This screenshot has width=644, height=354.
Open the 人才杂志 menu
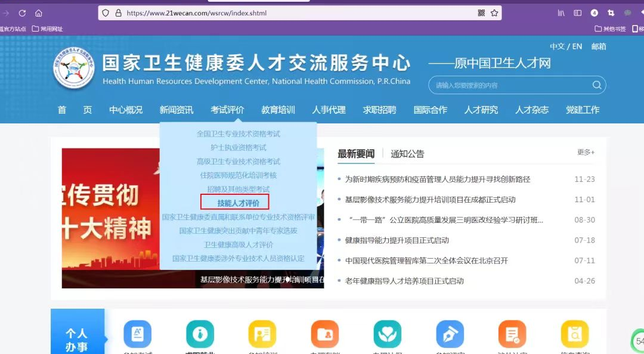pos(532,110)
